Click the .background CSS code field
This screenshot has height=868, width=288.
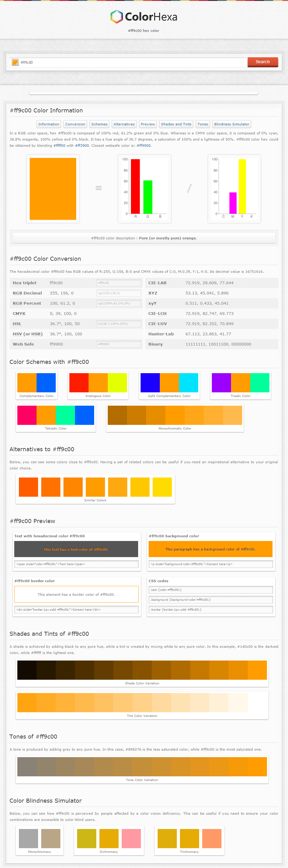tap(211, 600)
